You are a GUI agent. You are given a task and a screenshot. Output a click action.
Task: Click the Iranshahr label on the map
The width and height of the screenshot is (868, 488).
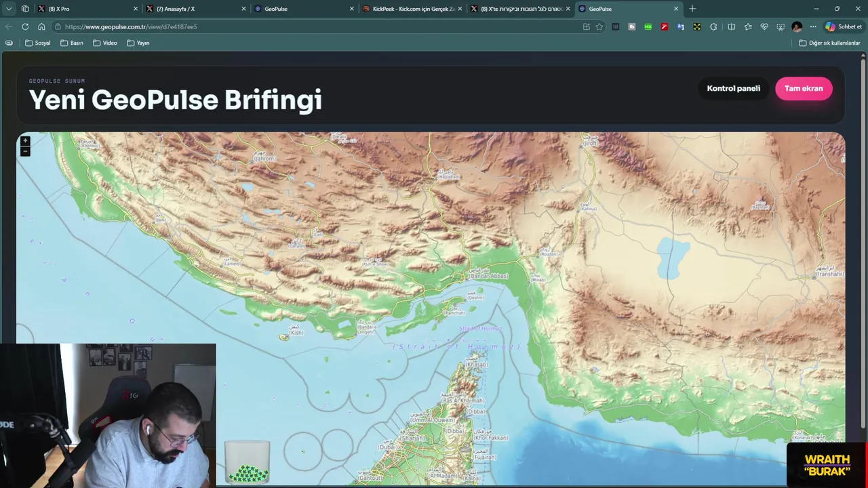(x=830, y=272)
